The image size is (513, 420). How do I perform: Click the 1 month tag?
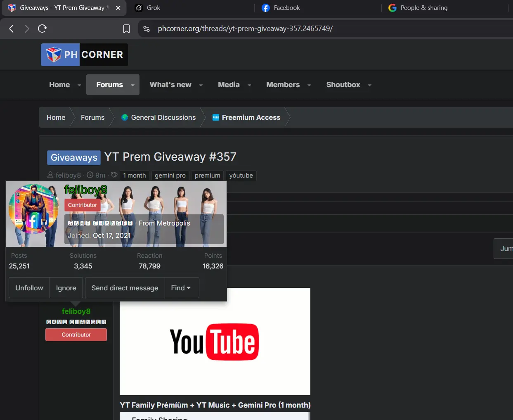coord(135,176)
